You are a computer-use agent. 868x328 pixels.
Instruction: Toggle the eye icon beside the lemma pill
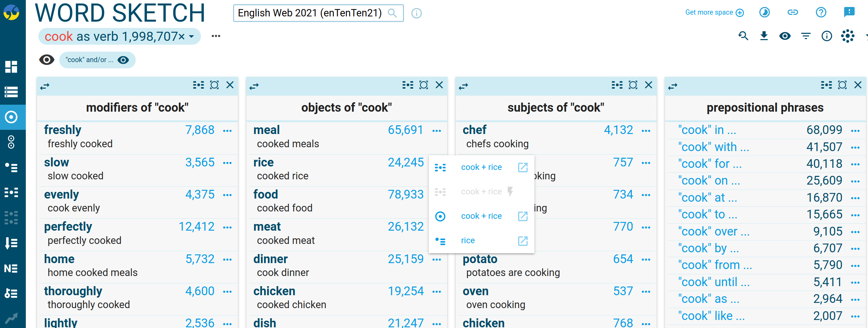47,60
